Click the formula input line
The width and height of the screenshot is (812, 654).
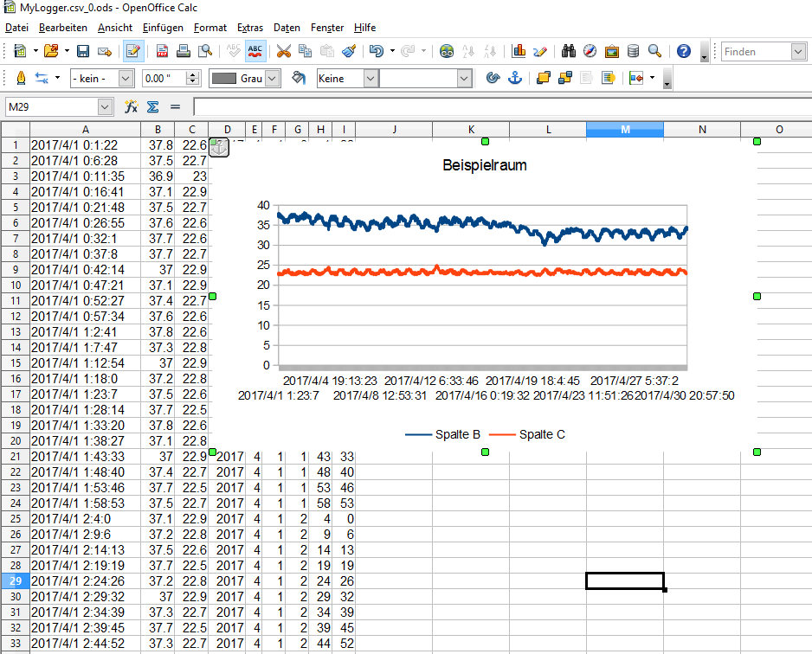(500, 106)
